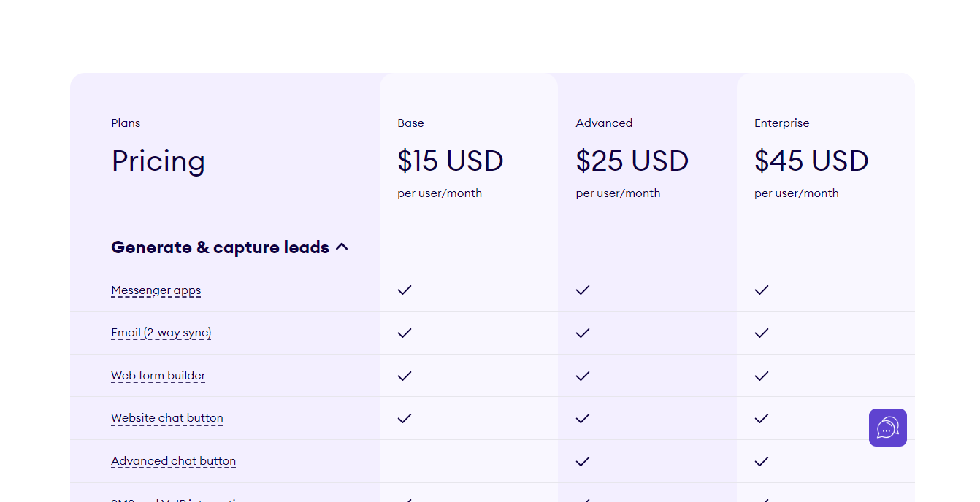
Task: Select the Base plan heading
Action: coord(410,123)
